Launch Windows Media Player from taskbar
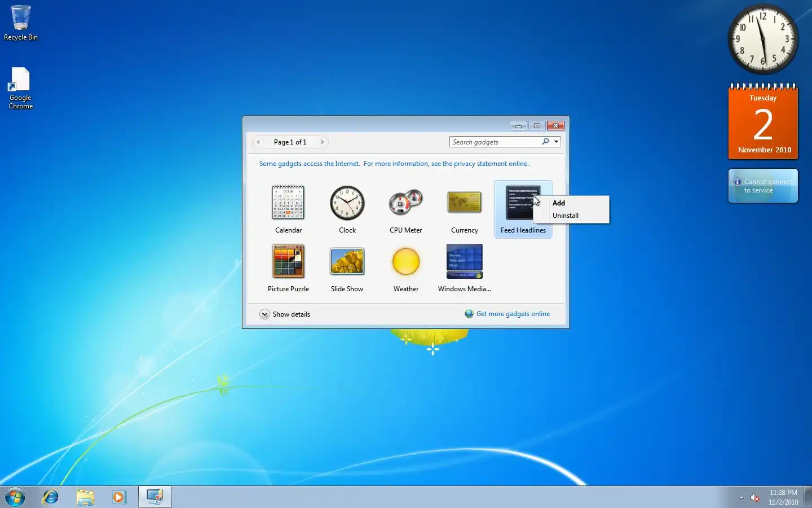Viewport: 812px width, 508px height. point(119,497)
